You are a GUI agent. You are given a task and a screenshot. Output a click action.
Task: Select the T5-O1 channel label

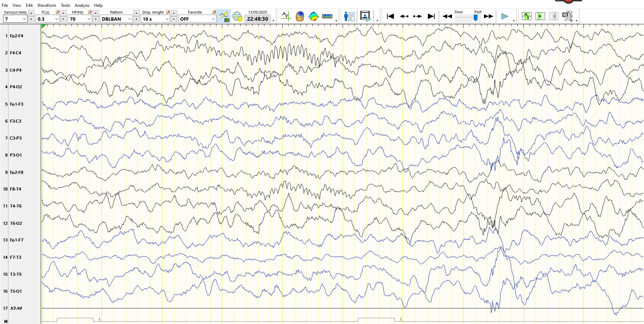pyautogui.click(x=16, y=291)
